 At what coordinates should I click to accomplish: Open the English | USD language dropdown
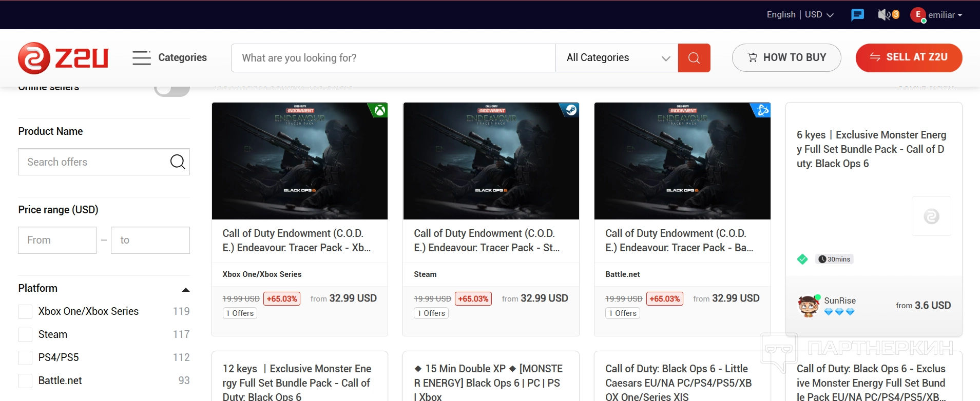pos(800,15)
